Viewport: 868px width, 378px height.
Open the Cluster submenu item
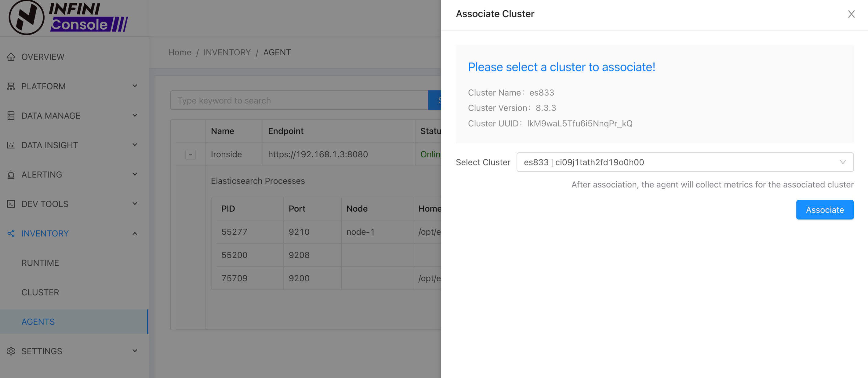point(40,293)
